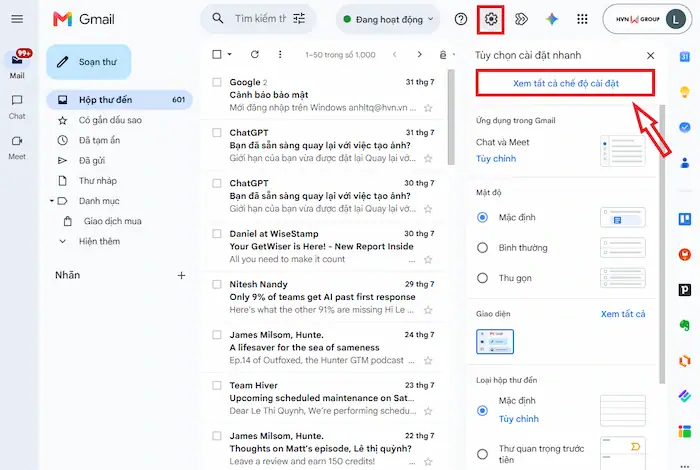
Task: Open Evernote elephant add-on icon
Action: (684, 325)
